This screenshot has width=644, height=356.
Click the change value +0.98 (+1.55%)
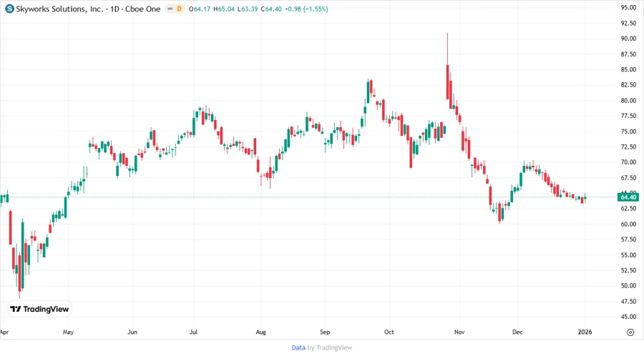pyautogui.click(x=306, y=9)
